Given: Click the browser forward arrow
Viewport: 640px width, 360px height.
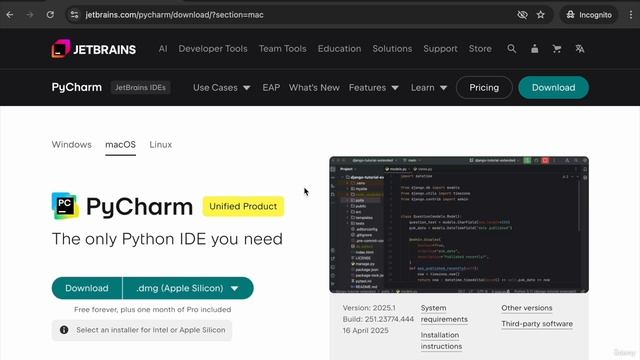Looking at the screenshot, I should point(30,15).
